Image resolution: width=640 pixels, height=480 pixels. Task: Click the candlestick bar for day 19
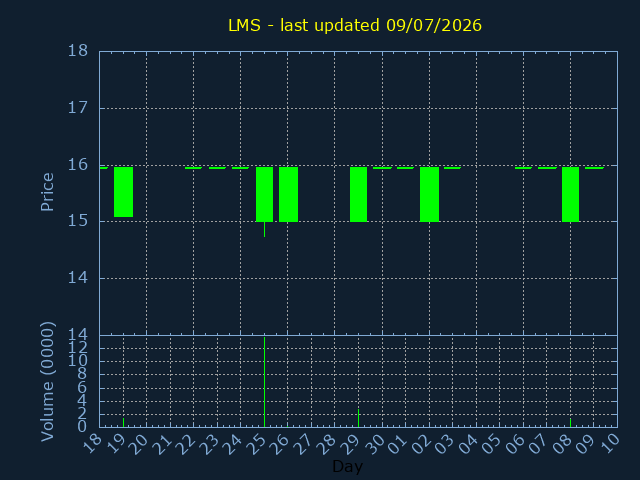click(123, 192)
